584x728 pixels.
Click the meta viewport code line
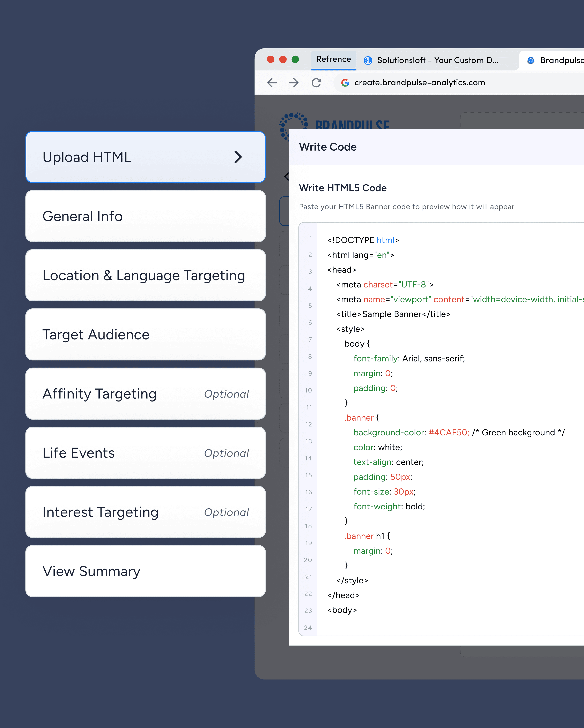tap(460, 300)
